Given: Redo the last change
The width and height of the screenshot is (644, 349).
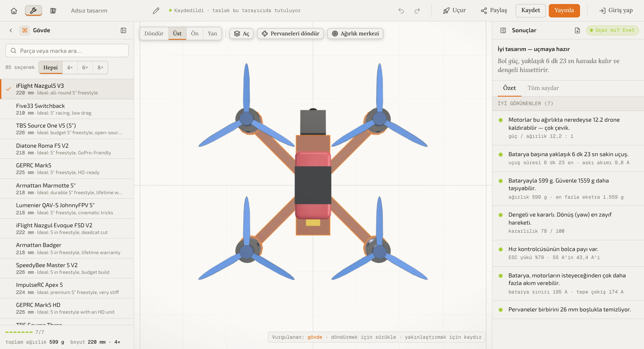Looking at the screenshot, I should (x=417, y=11).
